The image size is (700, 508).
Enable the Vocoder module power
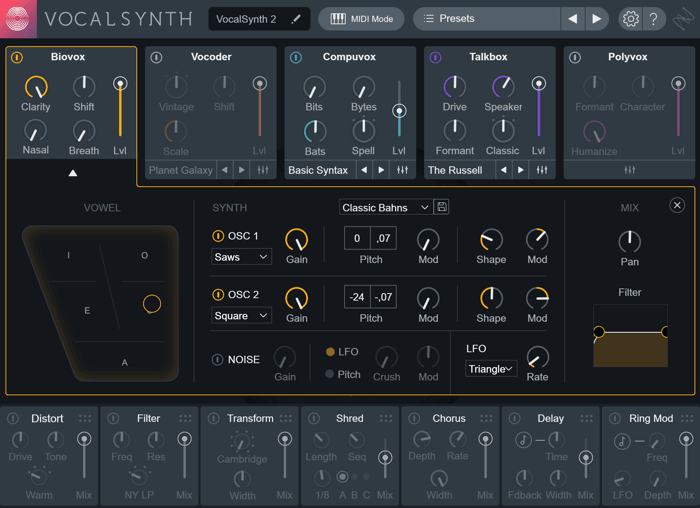[156, 57]
